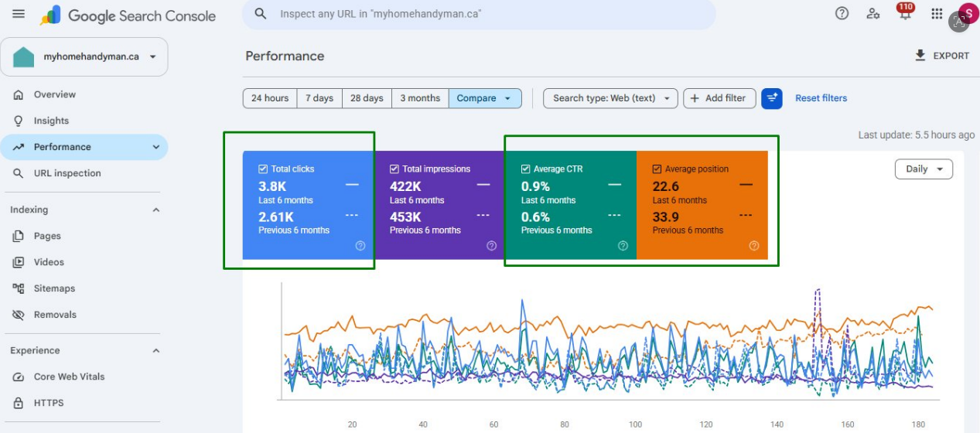Click the Overview home icon
This screenshot has width=980, height=433.
[19, 94]
